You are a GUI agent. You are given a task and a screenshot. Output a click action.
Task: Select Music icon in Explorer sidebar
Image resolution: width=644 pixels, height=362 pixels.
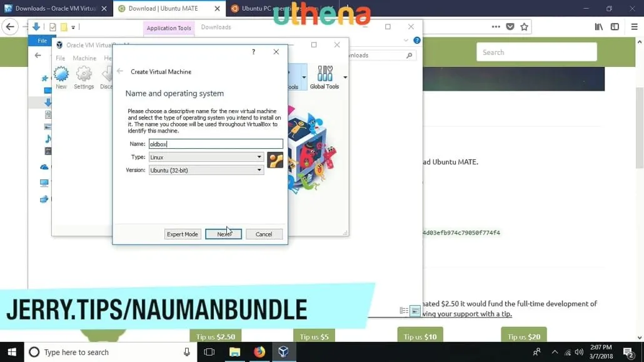48,138
